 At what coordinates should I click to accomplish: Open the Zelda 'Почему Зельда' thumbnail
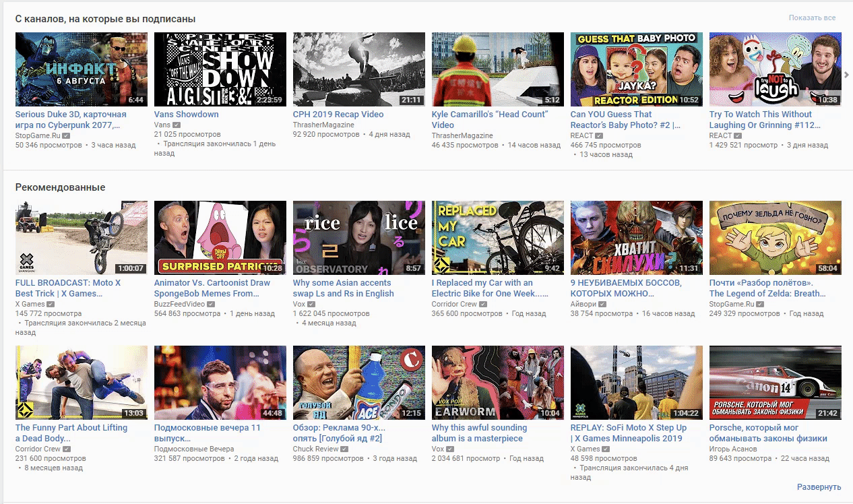(x=776, y=238)
